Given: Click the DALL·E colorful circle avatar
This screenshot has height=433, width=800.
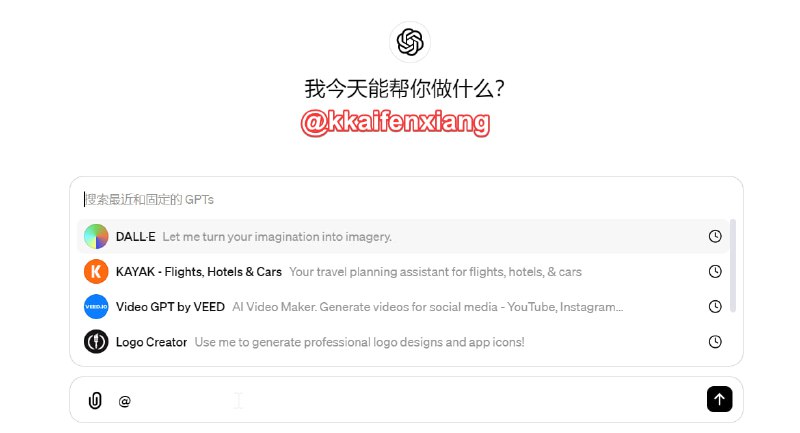Looking at the screenshot, I should coord(96,236).
